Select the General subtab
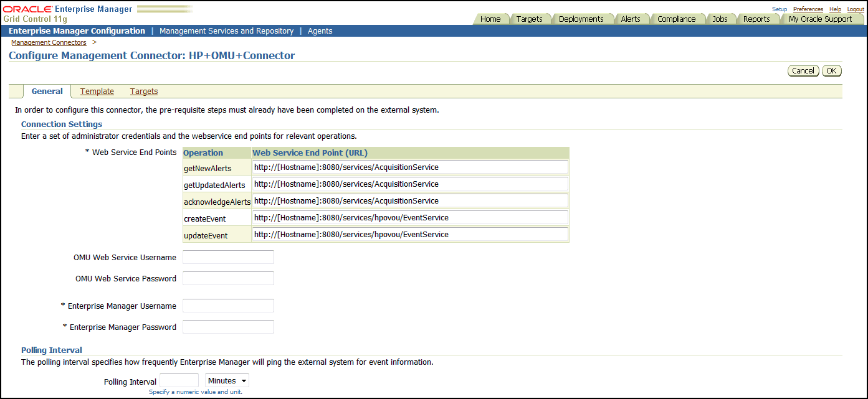Image resolution: width=868 pixels, height=399 pixels. tap(47, 92)
